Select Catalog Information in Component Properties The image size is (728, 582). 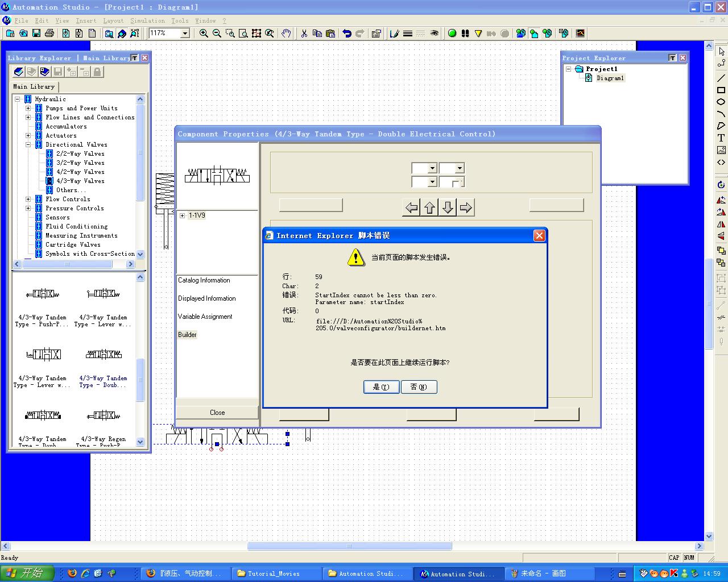pos(204,280)
